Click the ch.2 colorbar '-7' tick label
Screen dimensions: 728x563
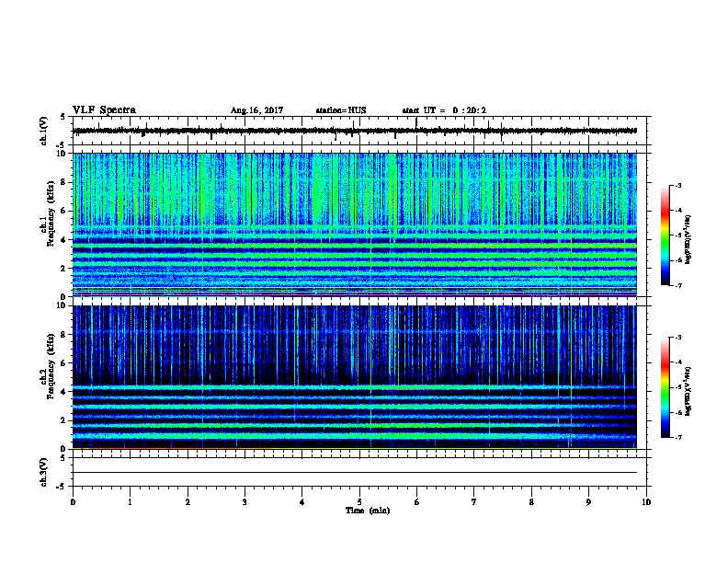(677, 437)
